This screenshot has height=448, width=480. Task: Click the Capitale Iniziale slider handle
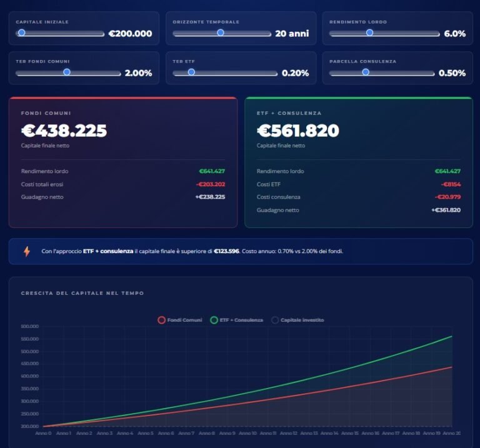point(21,32)
